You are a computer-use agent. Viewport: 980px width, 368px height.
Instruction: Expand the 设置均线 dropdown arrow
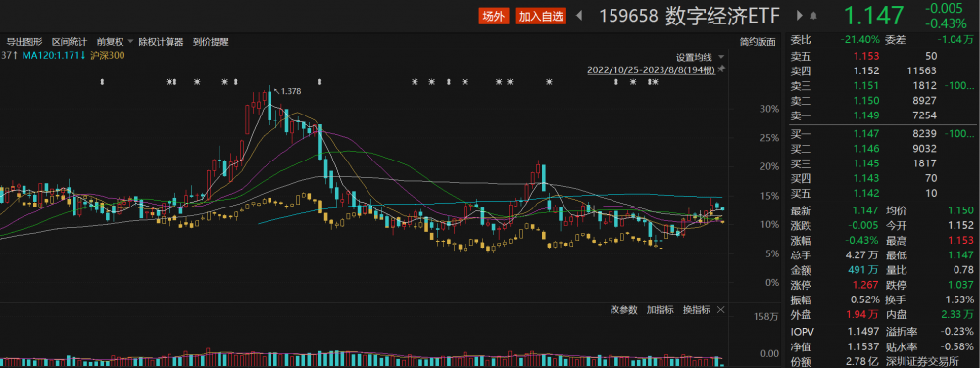pyautogui.click(x=721, y=57)
